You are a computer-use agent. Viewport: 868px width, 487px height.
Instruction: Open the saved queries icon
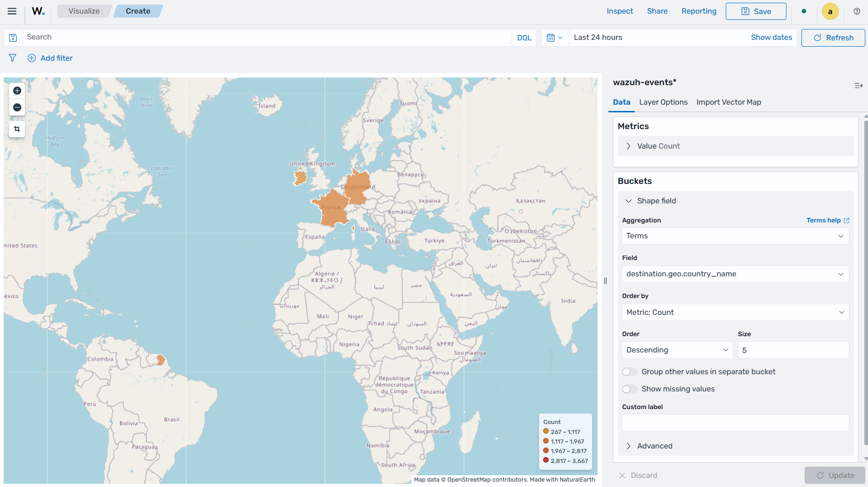13,38
